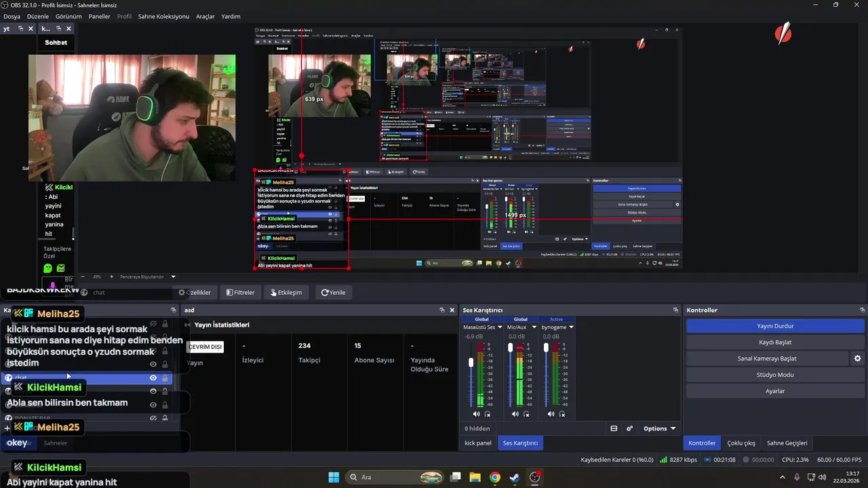This screenshot has height=488, width=868.
Task: Toggle monitoring headphones icon for Masaüstü Ses
Action: click(488, 413)
